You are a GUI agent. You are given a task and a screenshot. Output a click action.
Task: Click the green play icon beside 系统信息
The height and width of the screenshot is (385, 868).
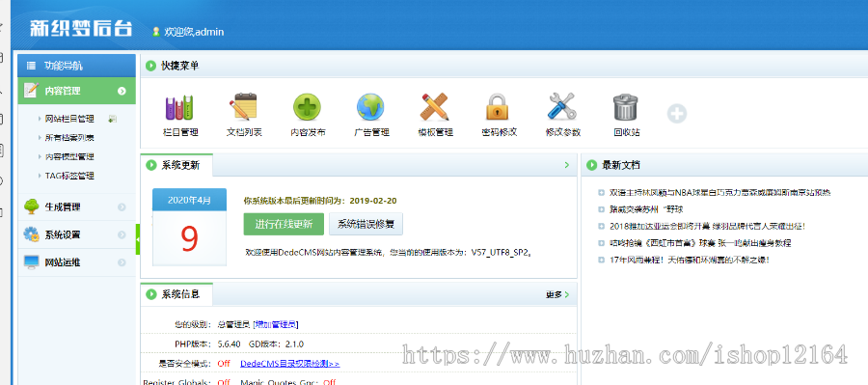click(150, 294)
